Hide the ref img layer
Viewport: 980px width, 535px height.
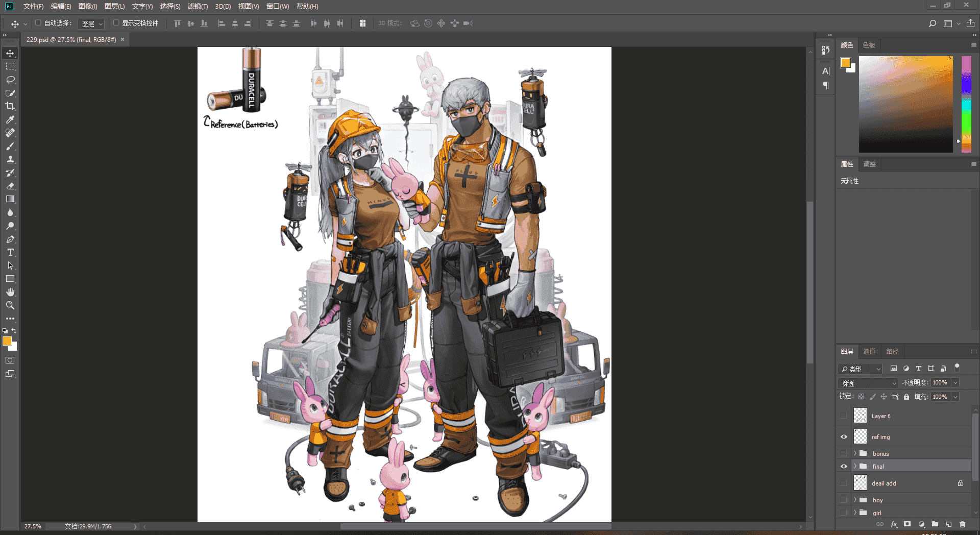tap(844, 437)
